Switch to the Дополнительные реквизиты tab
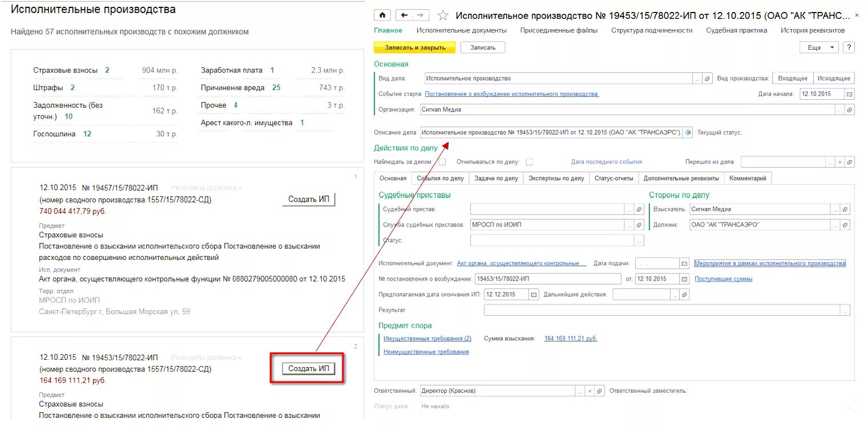Screen dimensions: 868x431 click(x=681, y=178)
